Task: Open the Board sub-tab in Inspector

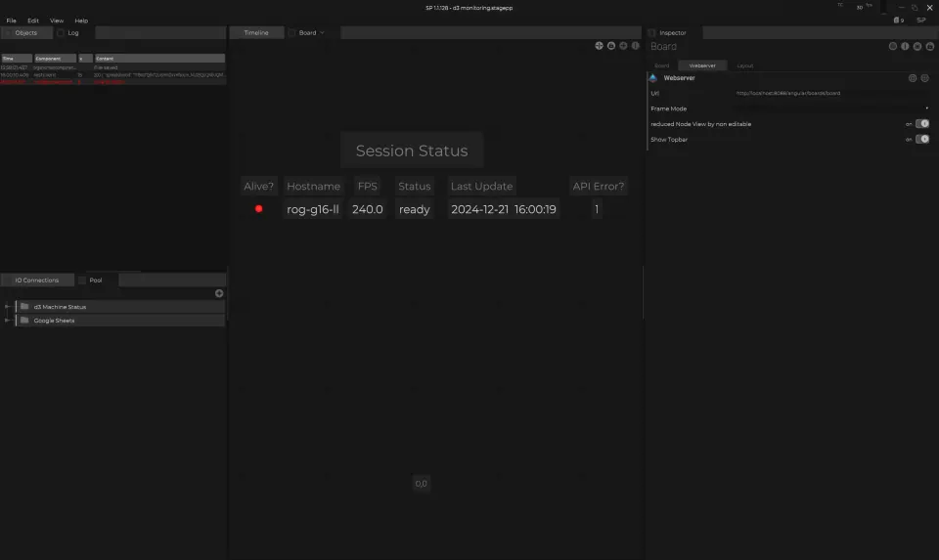Action: pos(662,65)
